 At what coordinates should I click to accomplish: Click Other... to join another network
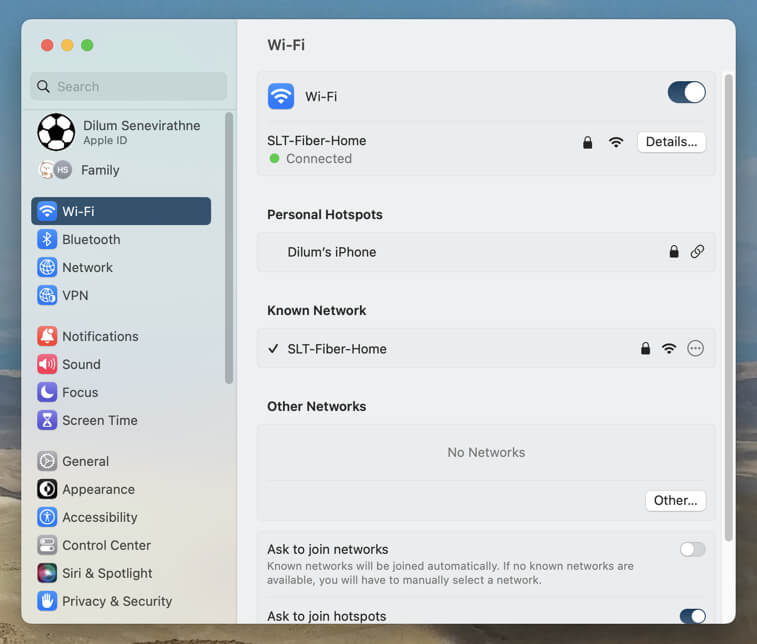[x=675, y=501]
